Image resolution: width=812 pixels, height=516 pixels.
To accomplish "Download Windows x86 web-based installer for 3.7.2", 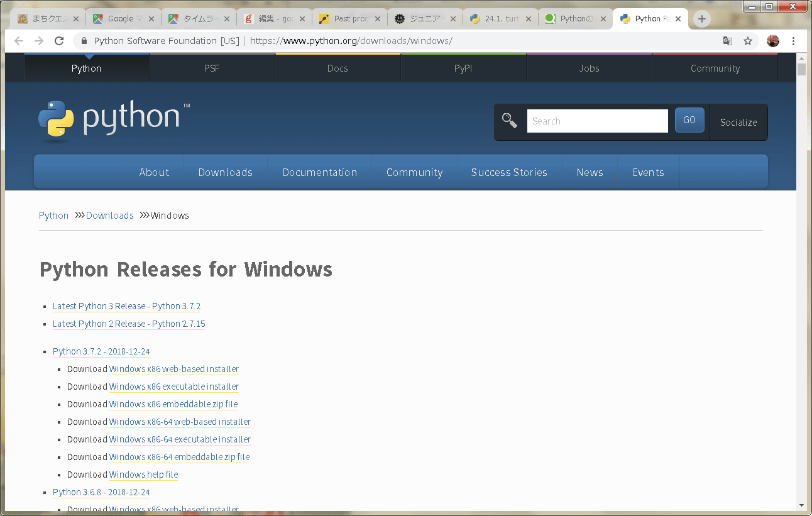I will [174, 369].
